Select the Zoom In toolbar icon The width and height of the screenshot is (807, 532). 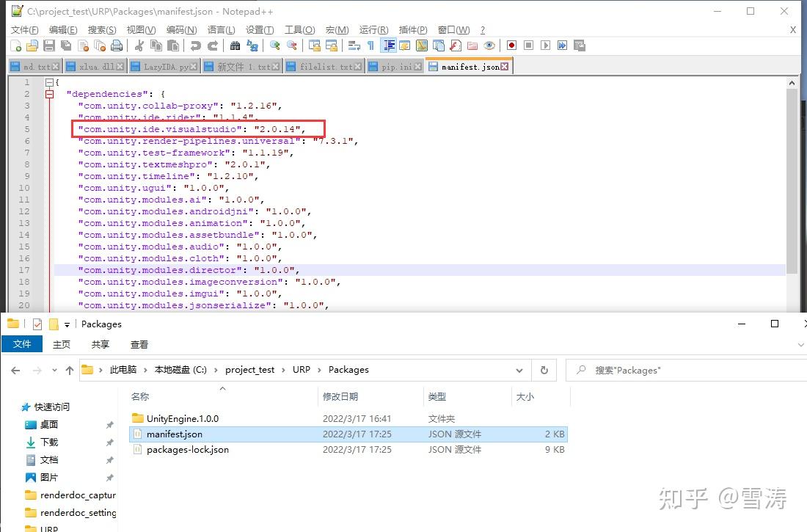274,45
